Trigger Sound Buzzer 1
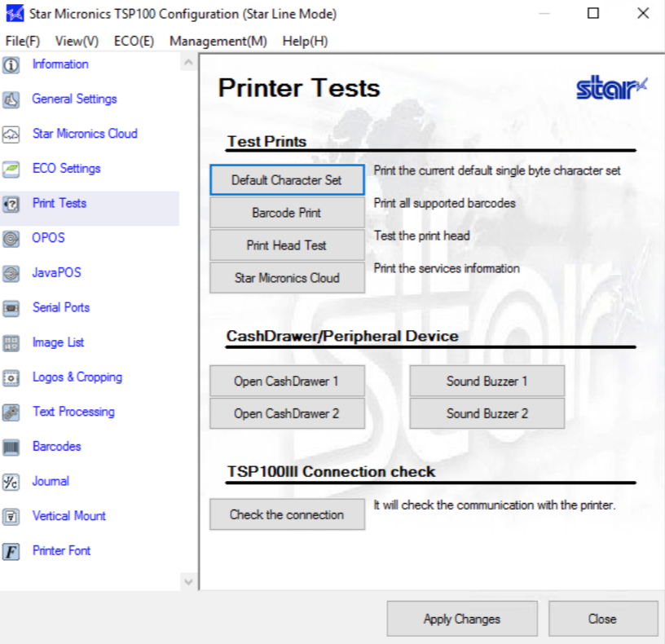Screen dimensions: 665x644 [487, 381]
